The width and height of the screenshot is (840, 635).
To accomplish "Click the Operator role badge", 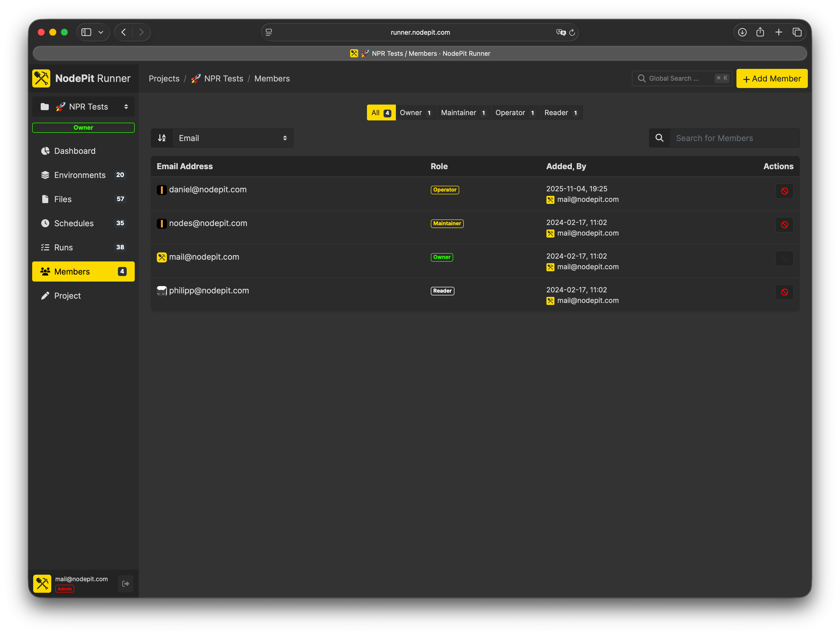I will (x=445, y=190).
